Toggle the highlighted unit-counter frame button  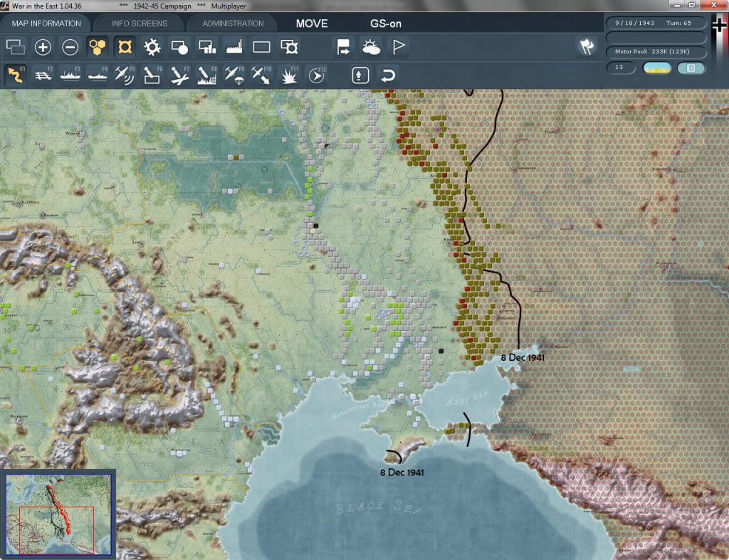coord(125,47)
